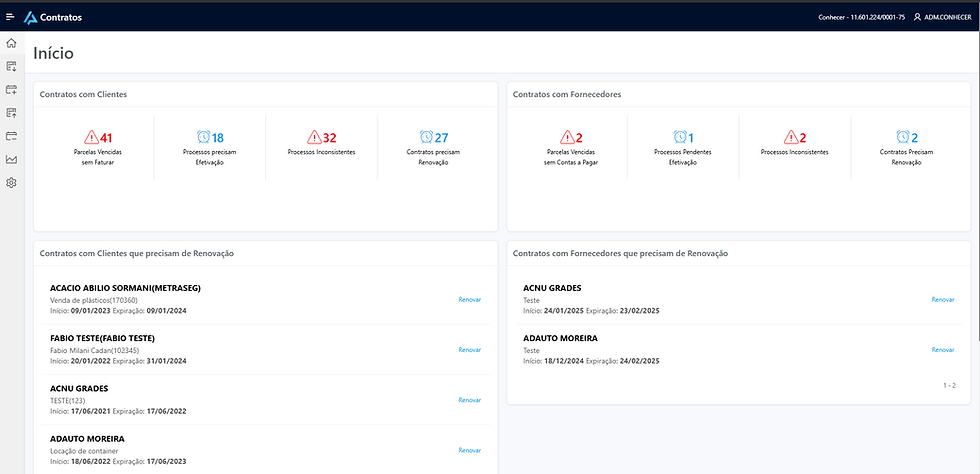
Task: Open the 27 Contratos precisam Renovação count
Action: coord(441,138)
